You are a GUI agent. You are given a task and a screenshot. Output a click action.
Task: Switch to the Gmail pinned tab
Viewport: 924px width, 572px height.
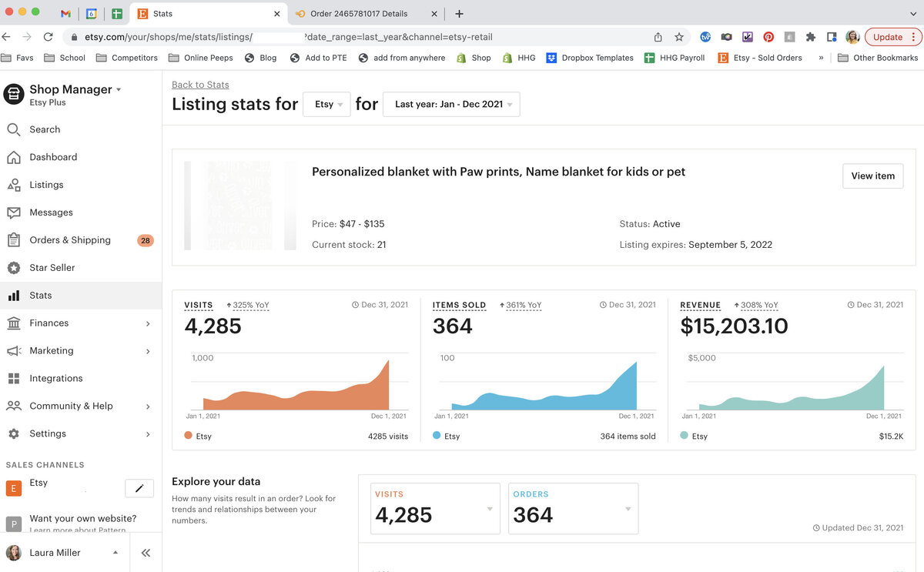pos(65,14)
